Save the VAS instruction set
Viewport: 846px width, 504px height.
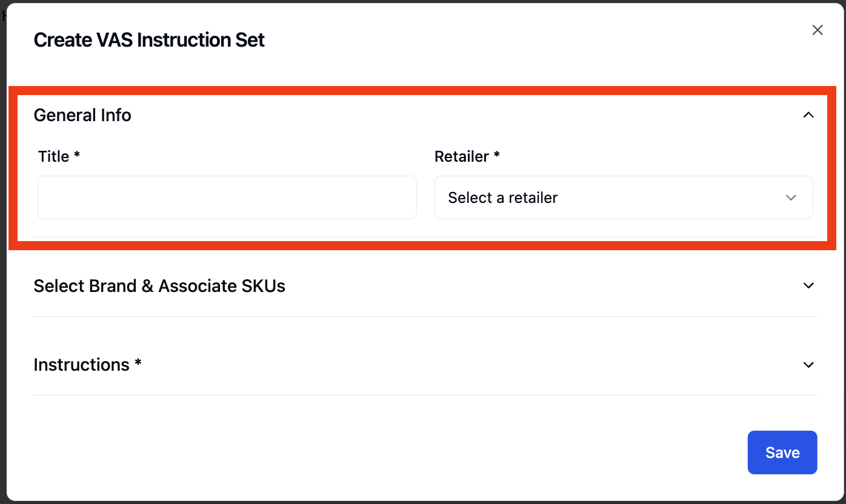[x=782, y=453]
